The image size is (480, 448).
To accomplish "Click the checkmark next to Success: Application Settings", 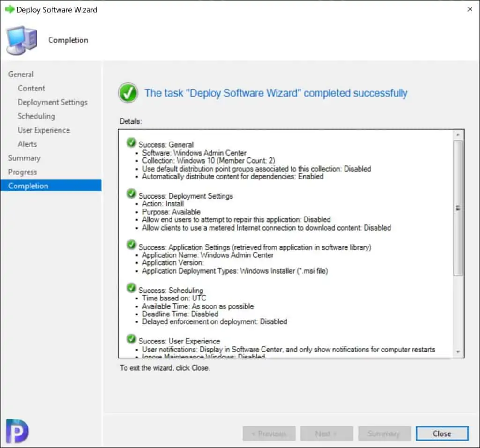I will (131, 245).
